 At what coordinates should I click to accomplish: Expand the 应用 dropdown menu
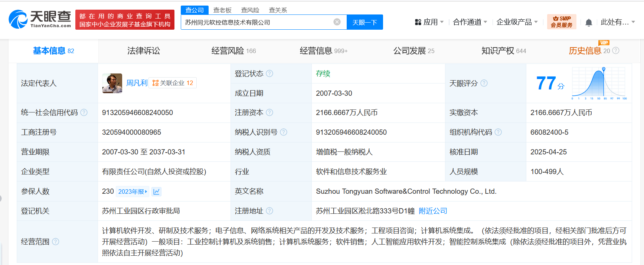(x=429, y=22)
